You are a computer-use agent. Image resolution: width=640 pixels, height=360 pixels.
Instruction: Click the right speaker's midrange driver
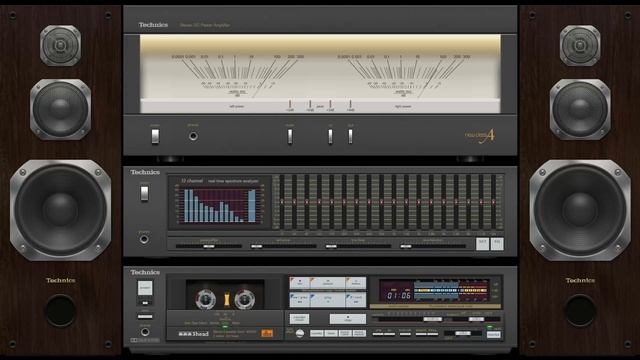pos(580,109)
